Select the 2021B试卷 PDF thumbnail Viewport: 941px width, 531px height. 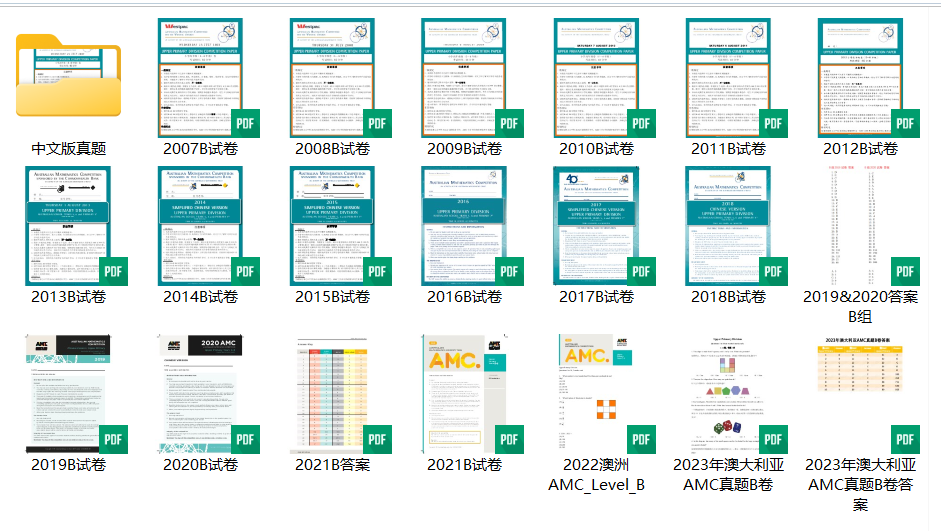click(x=472, y=394)
